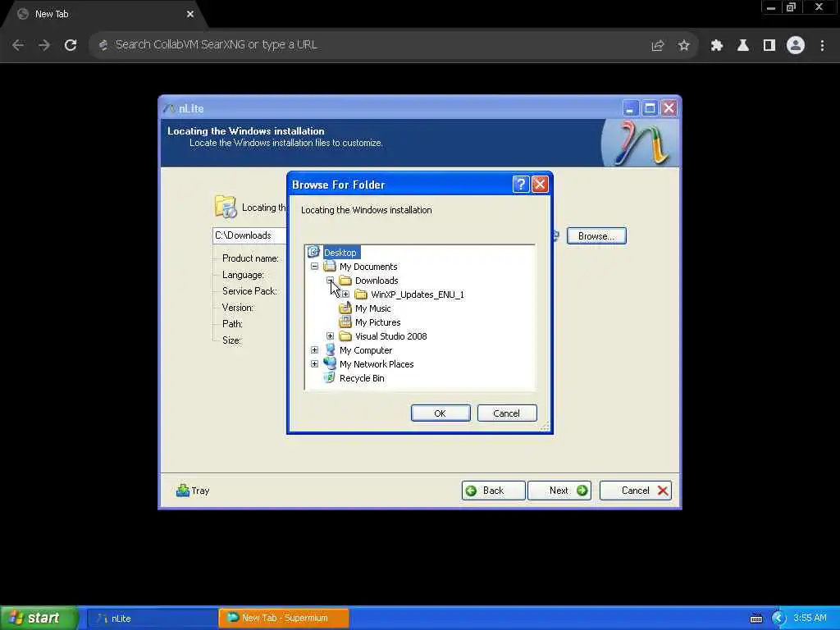Click the Desktop icon in folder tree

click(x=313, y=252)
